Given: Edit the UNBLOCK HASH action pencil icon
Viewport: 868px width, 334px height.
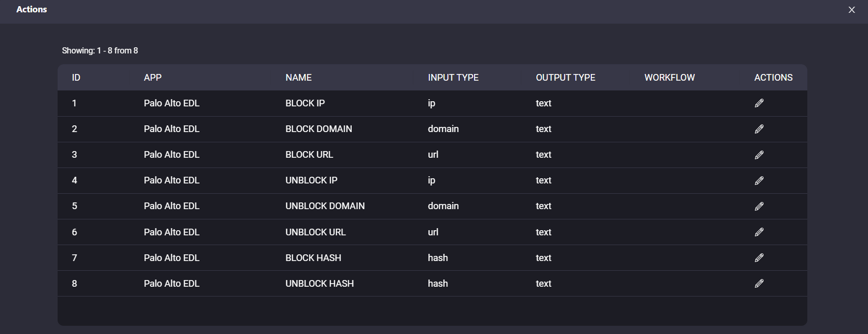Looking at the screenshot, I should coord(759,284).
